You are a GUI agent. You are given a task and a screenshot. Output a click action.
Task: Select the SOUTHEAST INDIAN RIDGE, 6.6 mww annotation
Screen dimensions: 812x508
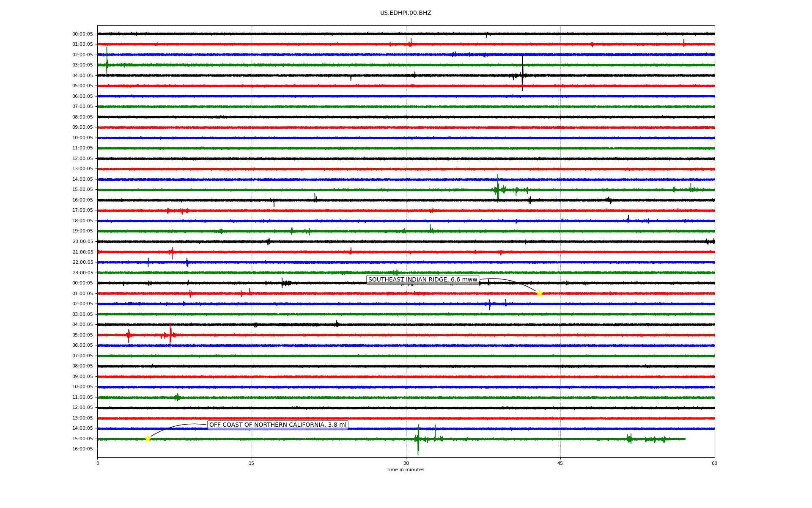click(x=422, y=280)
